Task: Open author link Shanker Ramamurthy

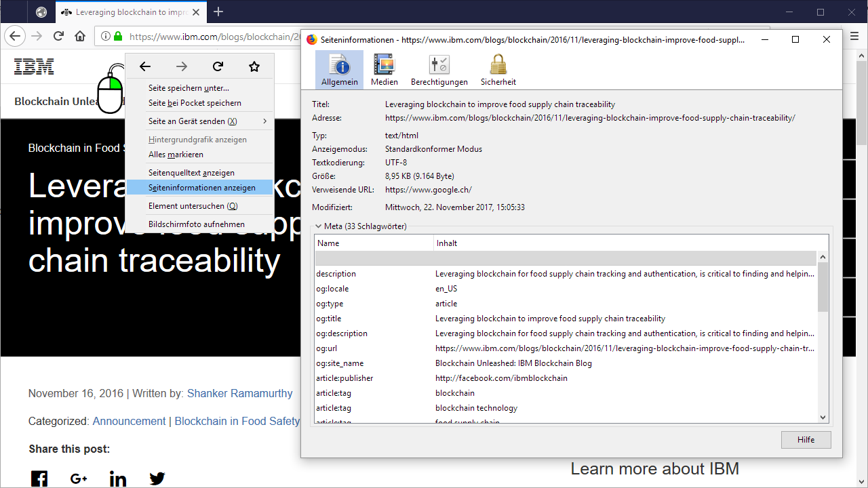Action: click(239, 394)
